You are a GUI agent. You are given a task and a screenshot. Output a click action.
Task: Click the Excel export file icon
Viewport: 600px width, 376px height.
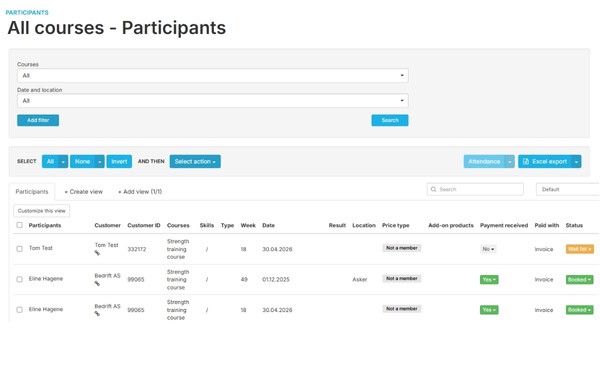point(526,161)
